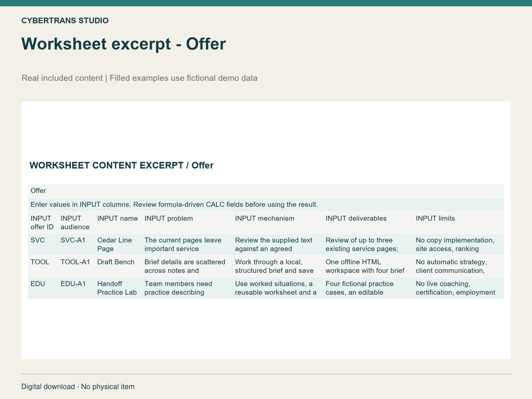
Task: Click 'No automatic strategy, client communication' cell
Action: (x=459, y=266)
